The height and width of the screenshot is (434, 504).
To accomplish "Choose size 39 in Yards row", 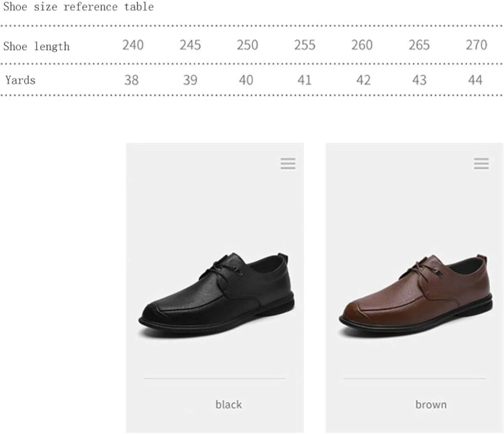I will 190,80.
